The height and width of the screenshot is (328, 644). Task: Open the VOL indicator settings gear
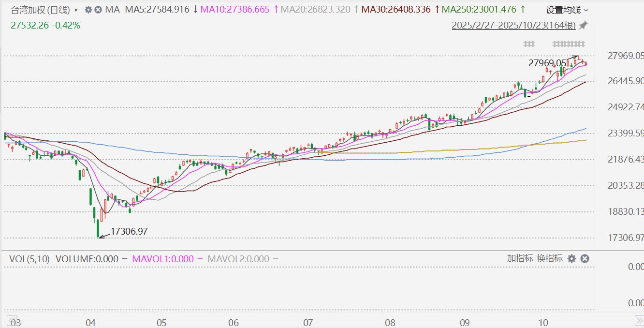click(571, 259)
